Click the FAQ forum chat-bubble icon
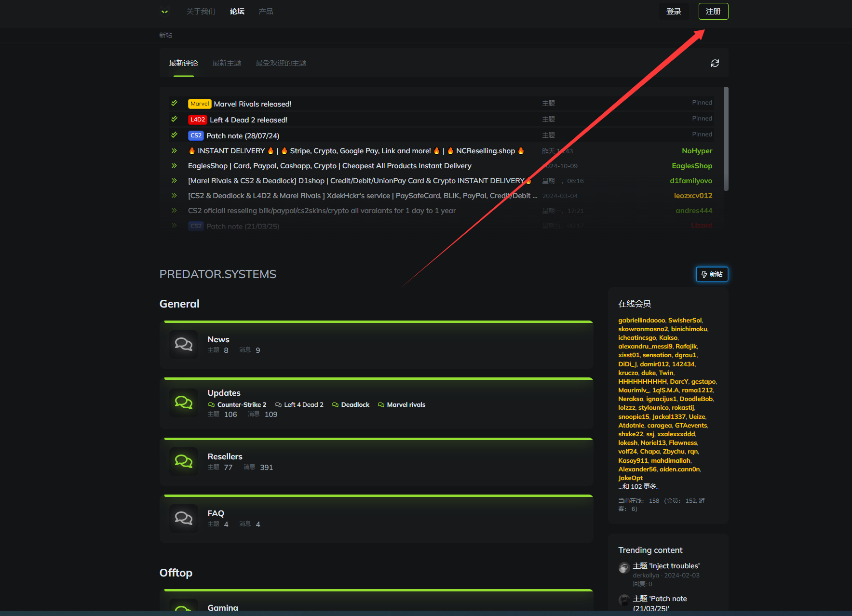852x616 pixels. (x=184, y=518)
